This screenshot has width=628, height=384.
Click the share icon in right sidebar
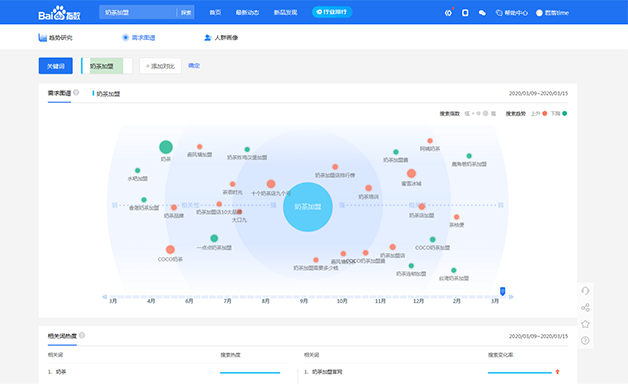tap(585, 308)
